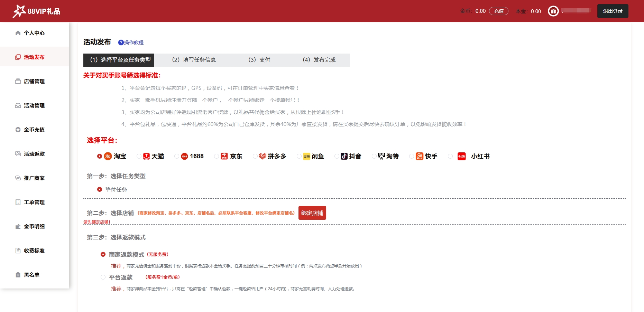The width and height of the screenshot is (644, 312).
Task: Click the 88VIP礼品 star logo
Action: tap(19, 11)
